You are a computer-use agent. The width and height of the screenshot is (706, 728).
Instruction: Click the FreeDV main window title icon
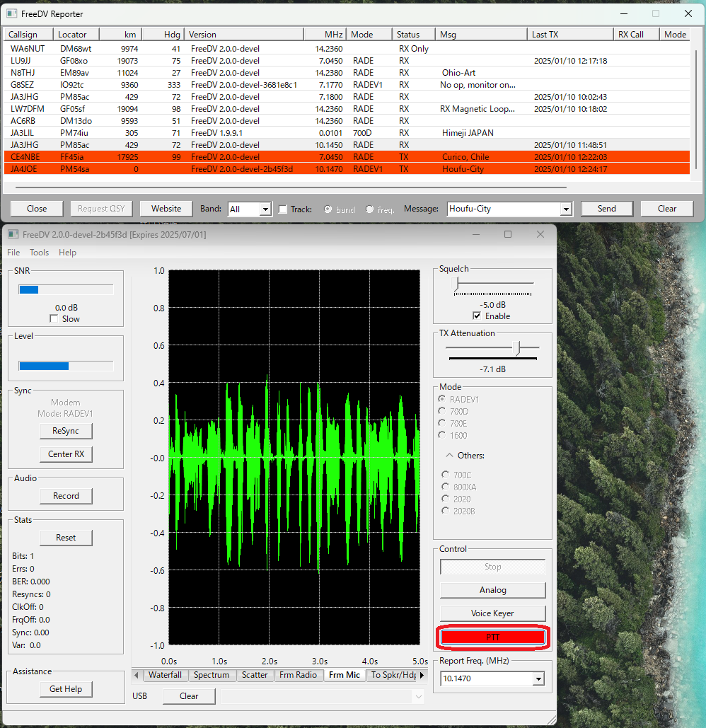(x=12, y=234)
